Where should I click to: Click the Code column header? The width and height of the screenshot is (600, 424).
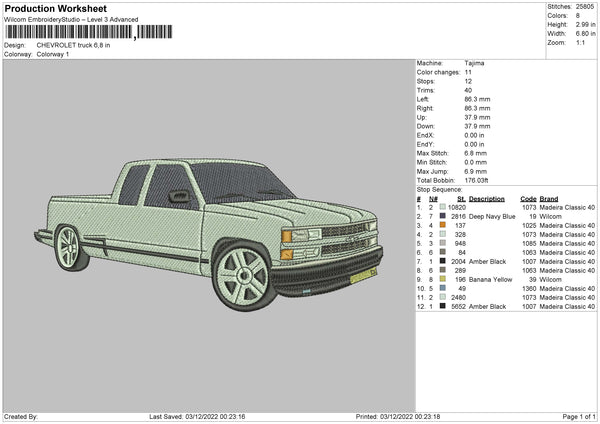coord(529,198)
